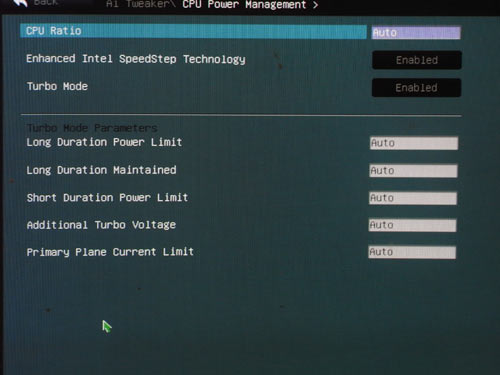
Task: Select Short Duration Power Limit label
Action: [107, 198]
